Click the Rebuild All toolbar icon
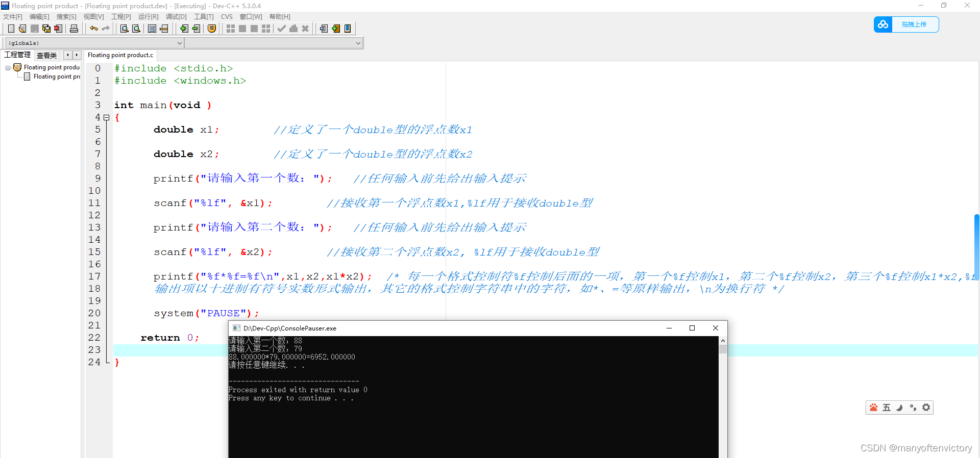 266,29
